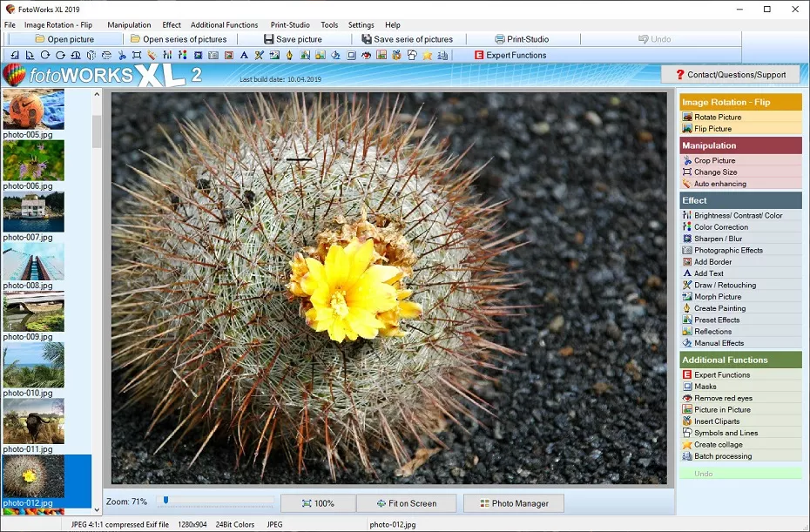Image resolution: width=810 pixels, height=532 pixels.
Task: Open the Image Rotation - Flip menu
Action: [58, 25]
